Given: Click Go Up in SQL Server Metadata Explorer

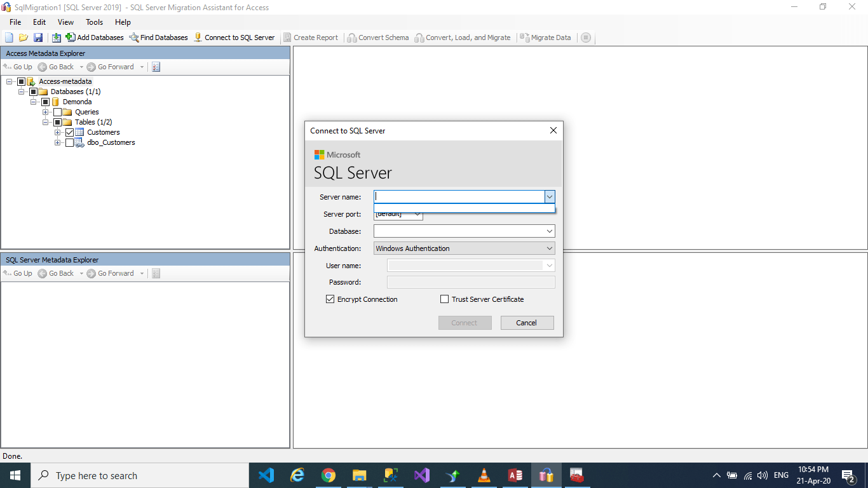Looking at the screenshot, I should (18, 273).
